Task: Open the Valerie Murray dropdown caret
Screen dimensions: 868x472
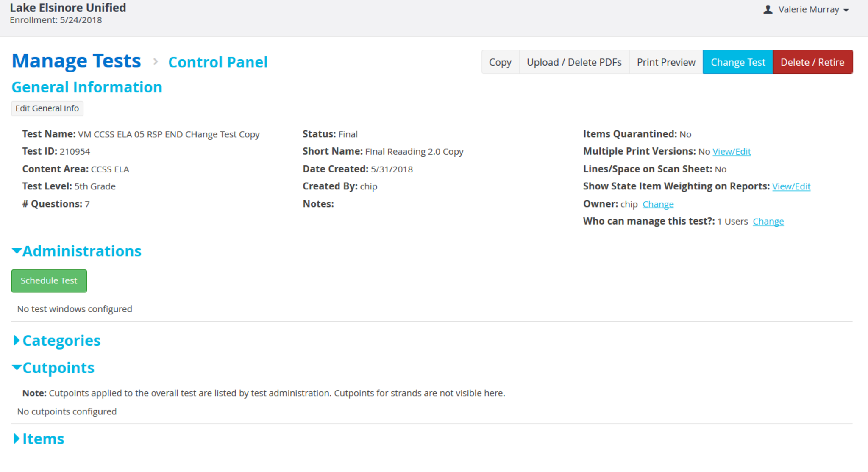Action: (846, 10)
